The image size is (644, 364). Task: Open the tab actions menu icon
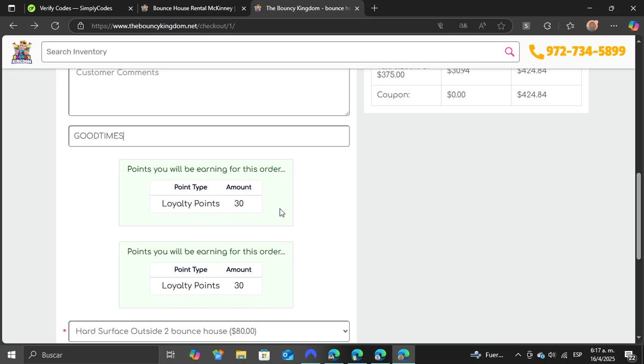[x=12, y=8]
